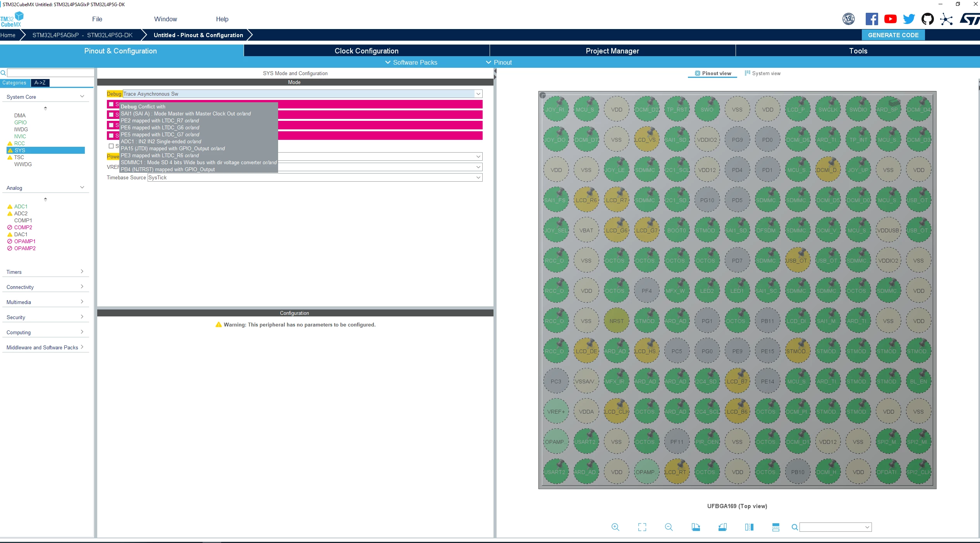Image resolution: width=980 pixels, height=543 pixels.
Task: Click the ST logo in the header
Action: coord(969,19)
